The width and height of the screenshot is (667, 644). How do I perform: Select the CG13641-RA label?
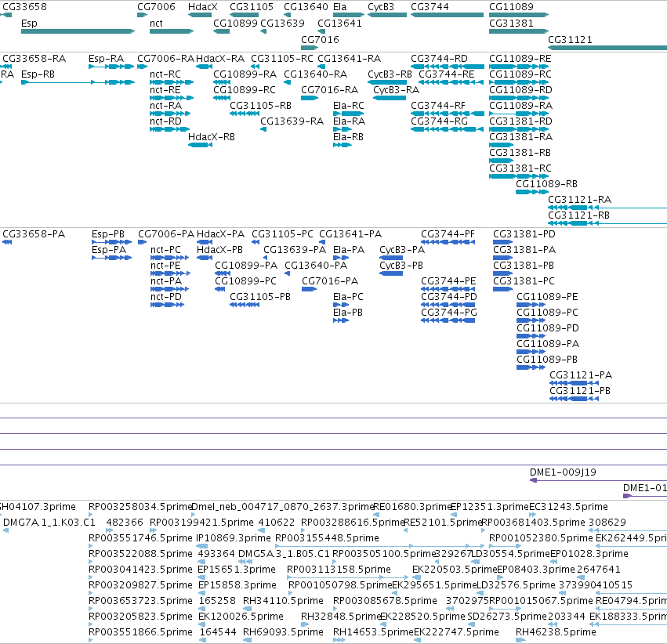coord(349,59)
